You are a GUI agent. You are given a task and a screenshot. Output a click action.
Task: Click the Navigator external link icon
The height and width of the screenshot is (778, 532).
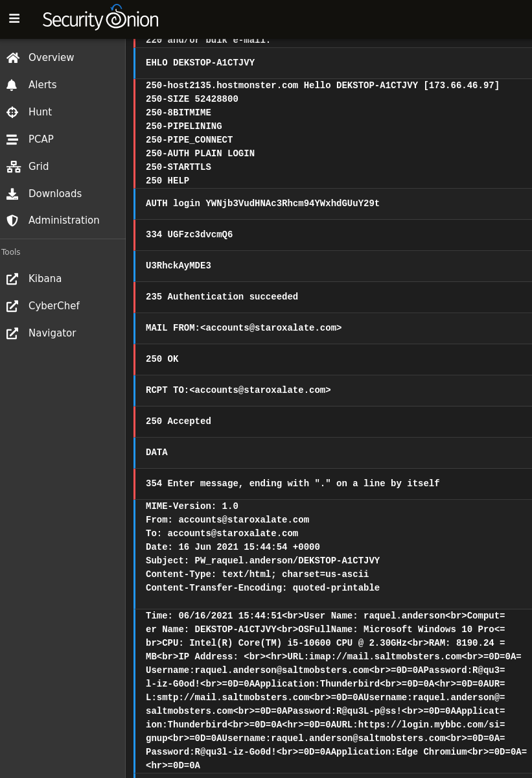tap(12, 333)
